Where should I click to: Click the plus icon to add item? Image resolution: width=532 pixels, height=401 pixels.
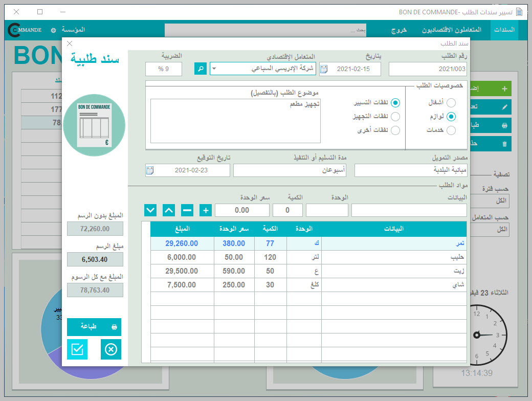point(206,210)
